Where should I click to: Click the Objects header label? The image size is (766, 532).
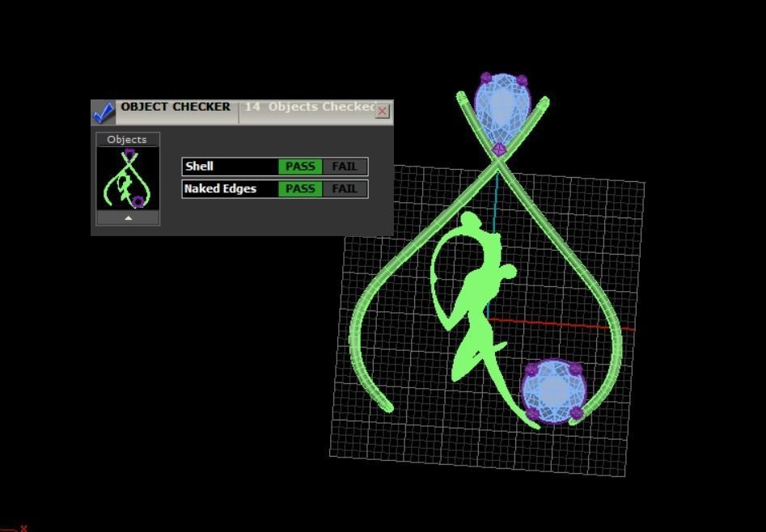point(127,139)
